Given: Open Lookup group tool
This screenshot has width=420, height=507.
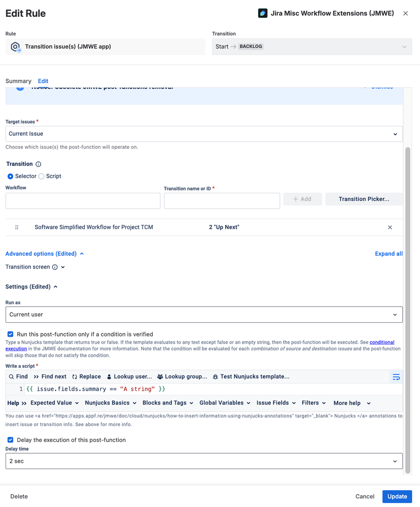Looking at the screenshot, I should coord(182,377).
